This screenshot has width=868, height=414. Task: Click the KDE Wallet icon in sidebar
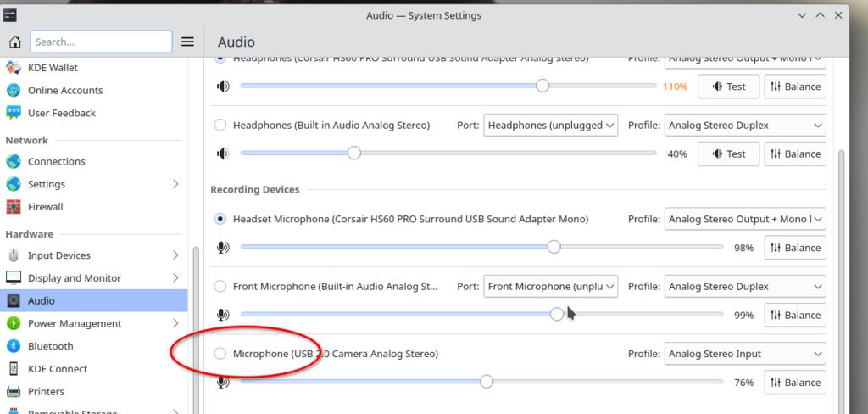pos(14,68)
